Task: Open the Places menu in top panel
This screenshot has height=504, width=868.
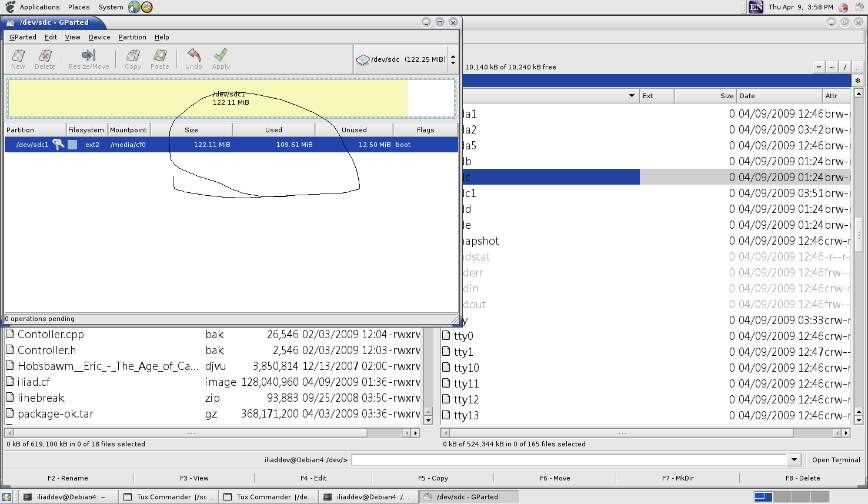Action: (x=79, y=7)
